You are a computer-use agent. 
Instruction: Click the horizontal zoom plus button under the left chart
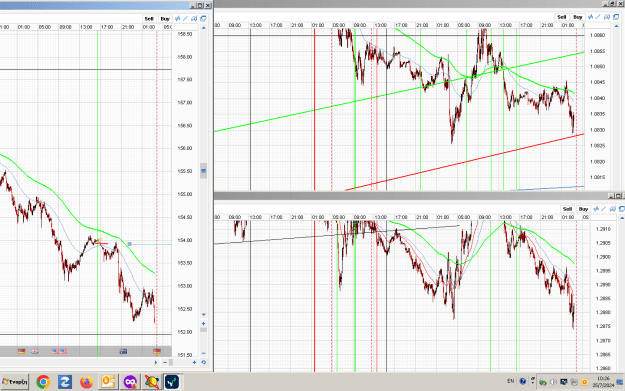[195, 362]
